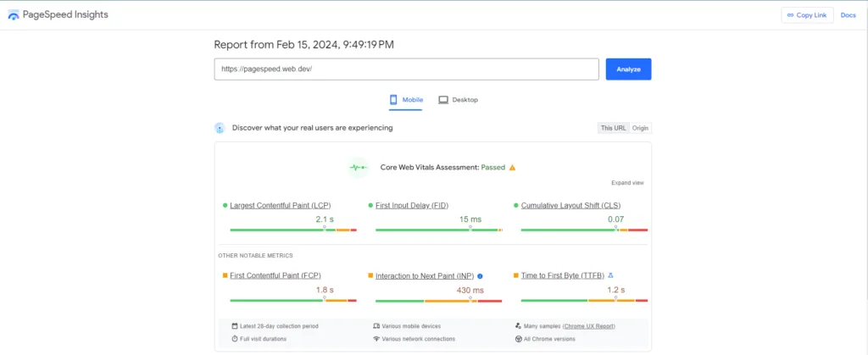
Task: Click the URL input field
Action: point(406,69)
